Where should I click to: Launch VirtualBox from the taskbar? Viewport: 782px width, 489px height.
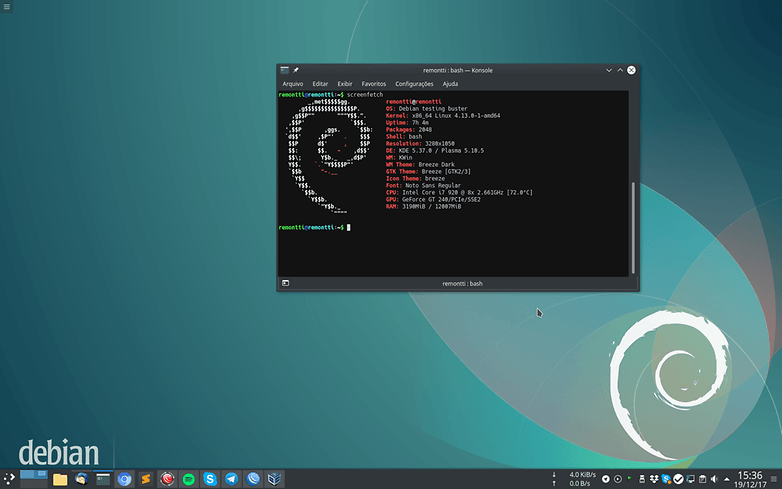click(274, 479)
